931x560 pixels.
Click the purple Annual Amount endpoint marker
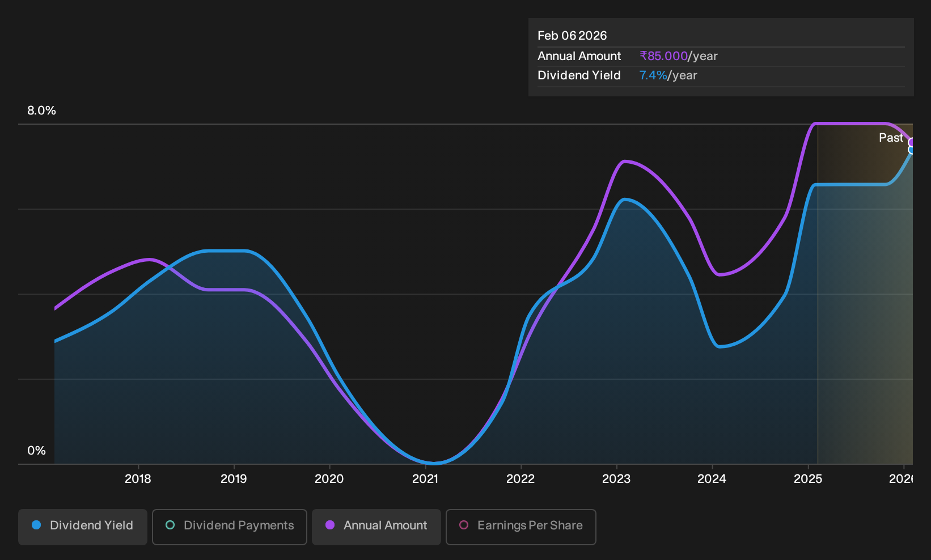[x=912, y=142]
